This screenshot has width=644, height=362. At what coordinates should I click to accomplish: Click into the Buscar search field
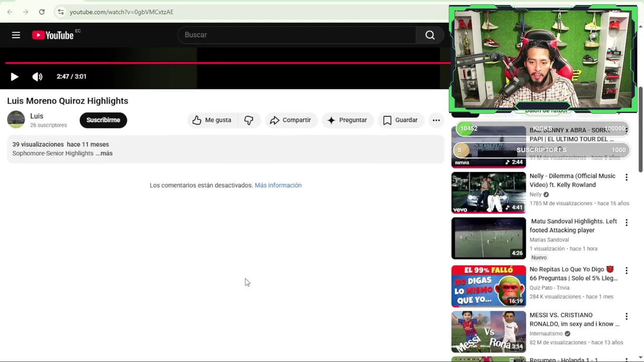(x=297, y=35)
